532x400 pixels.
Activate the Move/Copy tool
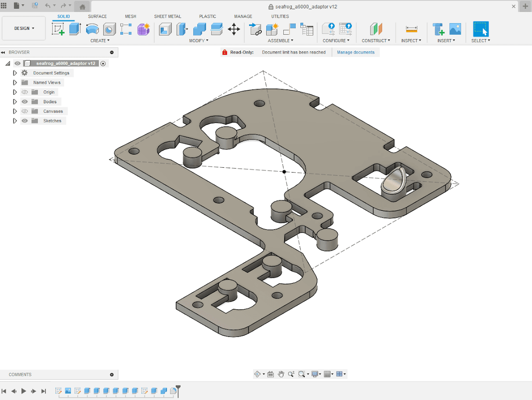pyautogui.click(x=234, y=29)
